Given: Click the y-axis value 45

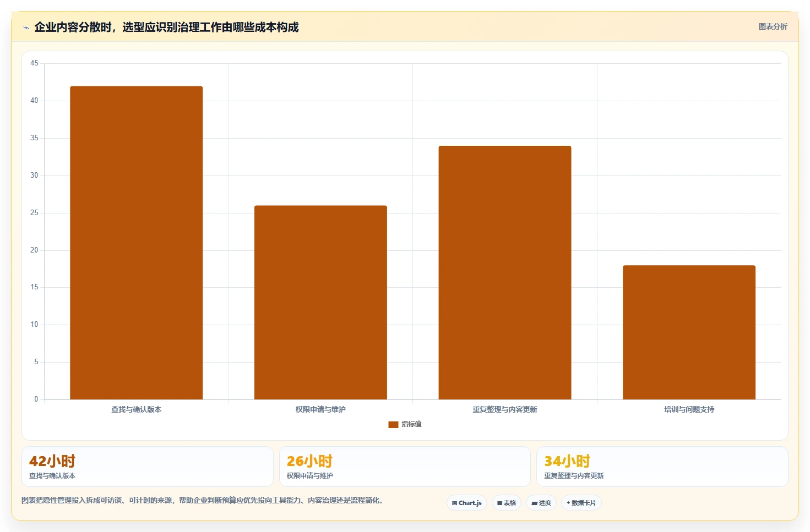Looking at the screenshot, I should tap(34, 63).
